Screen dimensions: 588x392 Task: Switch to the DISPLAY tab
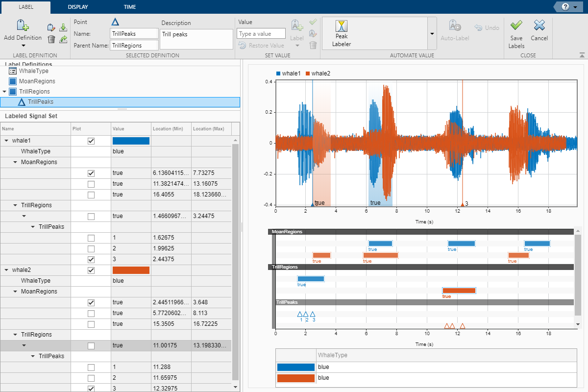tap(78, 7)
